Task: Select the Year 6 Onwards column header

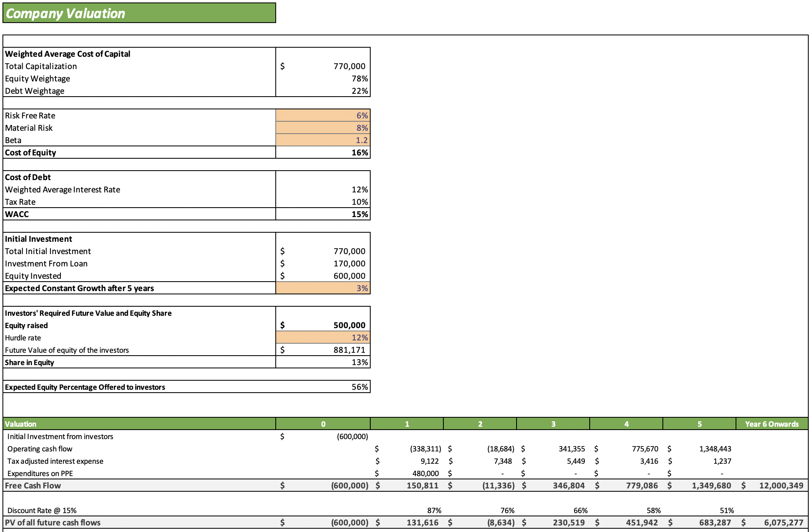Action: pos(771,424)
